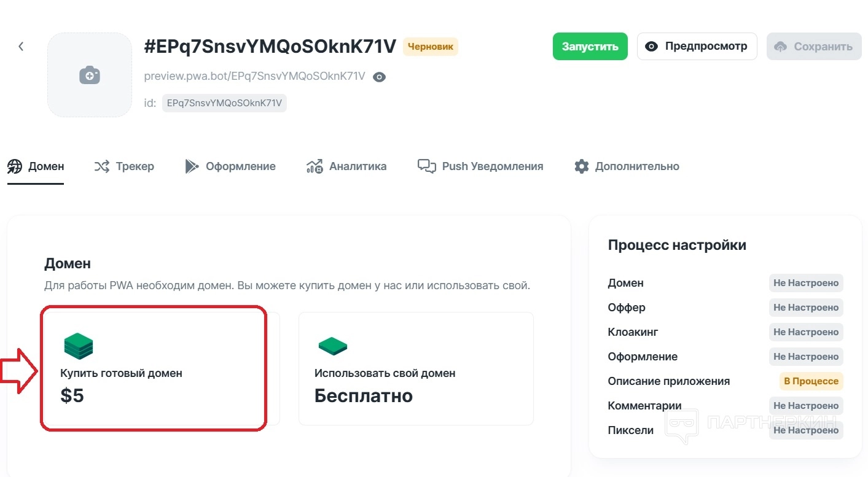Open the Домен tab
This screenshot has height=477, width=868.
(36, 166)
